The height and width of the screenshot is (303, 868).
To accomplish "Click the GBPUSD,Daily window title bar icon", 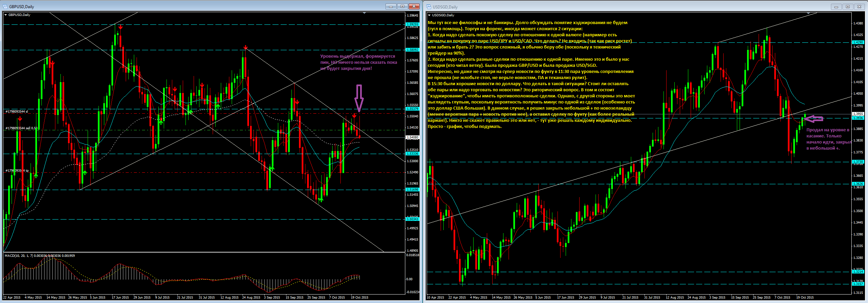I will (x=5, y=6).
